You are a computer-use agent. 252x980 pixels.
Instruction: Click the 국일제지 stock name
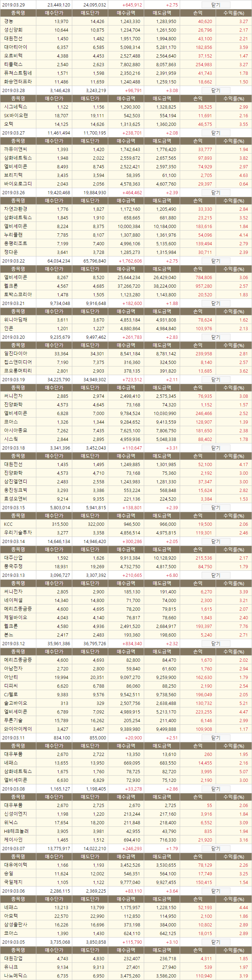[13, 882]
